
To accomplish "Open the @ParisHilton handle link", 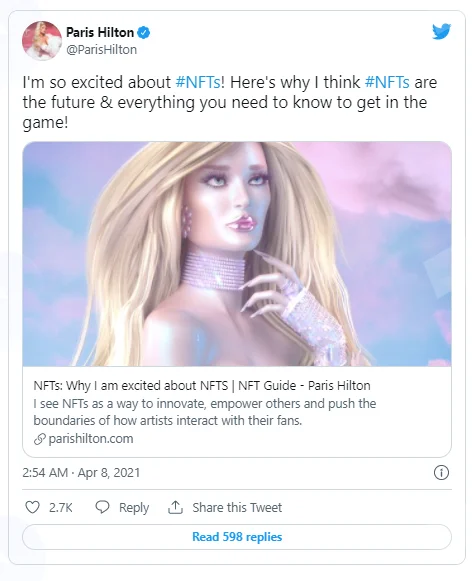I will (101, 50).
